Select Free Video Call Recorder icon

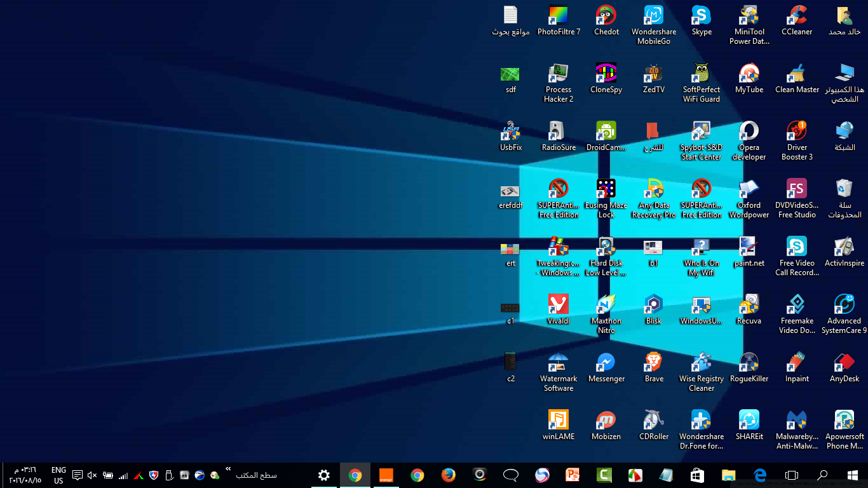[797, 257]
